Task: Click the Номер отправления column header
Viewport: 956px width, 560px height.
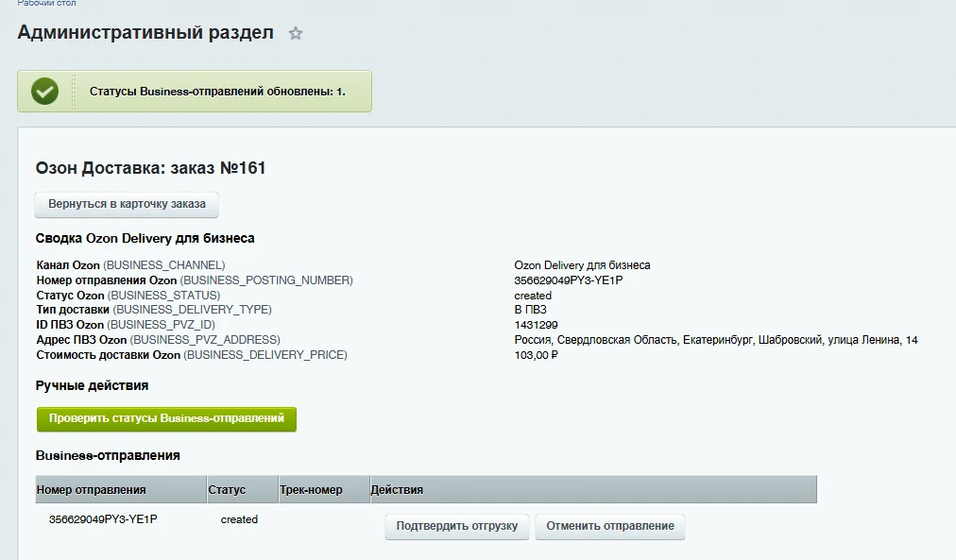Action: [121, 490]
